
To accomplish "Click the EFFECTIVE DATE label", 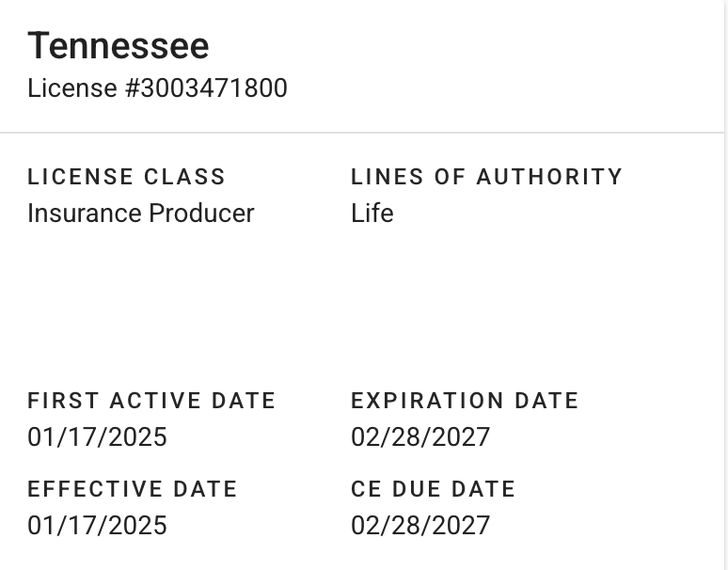I will tap(133, 489).
